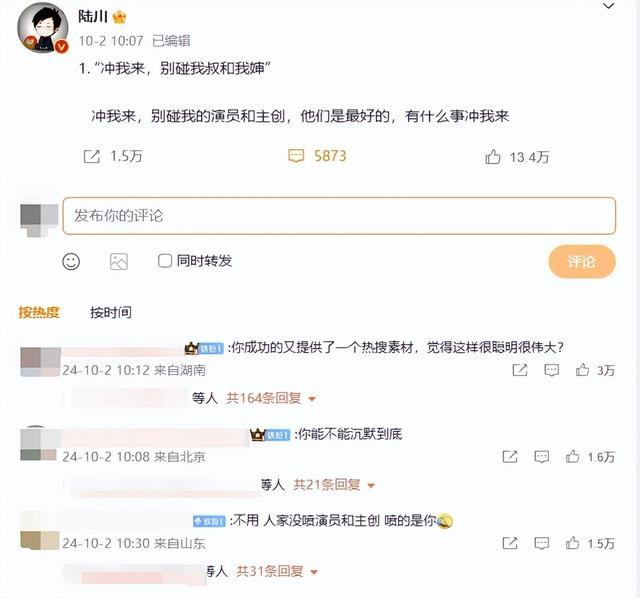Switch to the 按热度 sort tab
This screenshot has width=640, height=598.
39,312
